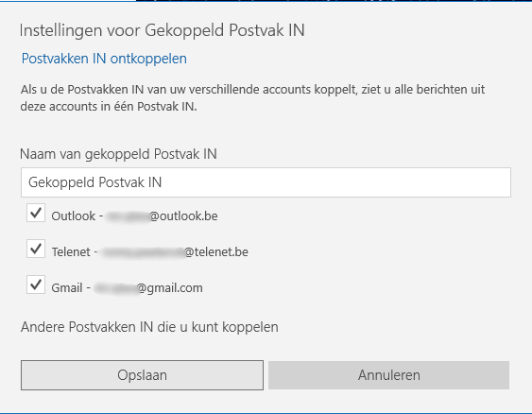Image resolution: width=532 pixels, height=414 pixels.
Task: Uncheck the Outlook account checkbox
Action: pos(36,213)
